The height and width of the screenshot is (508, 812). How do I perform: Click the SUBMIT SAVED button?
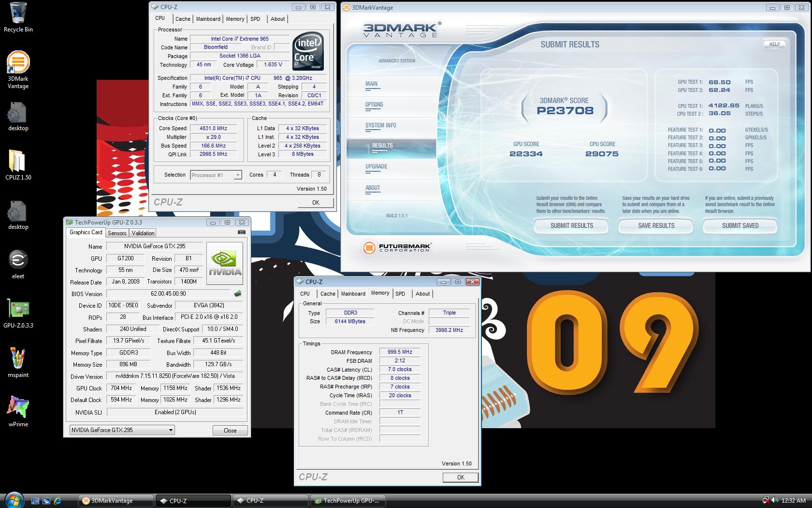(740, 225)
